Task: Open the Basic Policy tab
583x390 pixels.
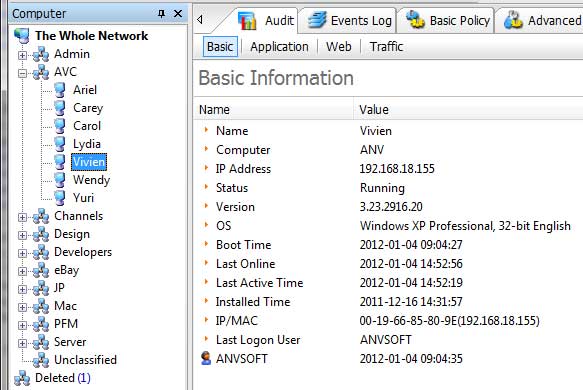Action: click(447, 20)
